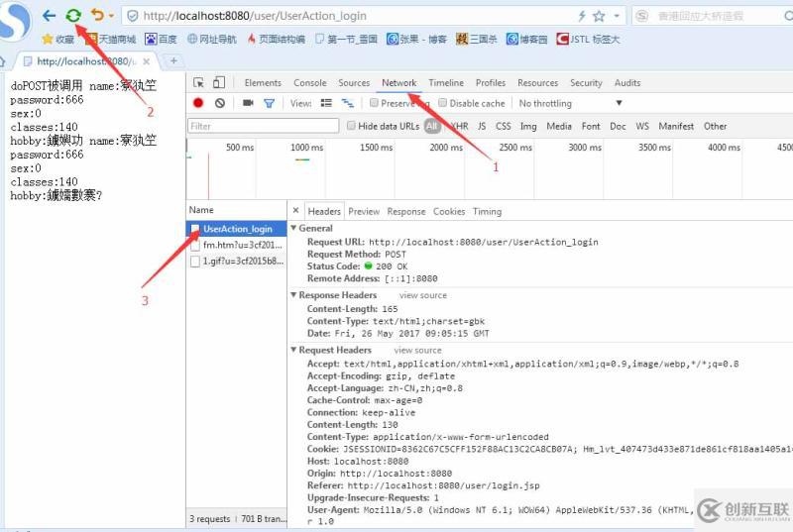Viewport: 793px width, 532px height.
Task: Switch to the Timeline panel
Action: [x=446, y=83]
